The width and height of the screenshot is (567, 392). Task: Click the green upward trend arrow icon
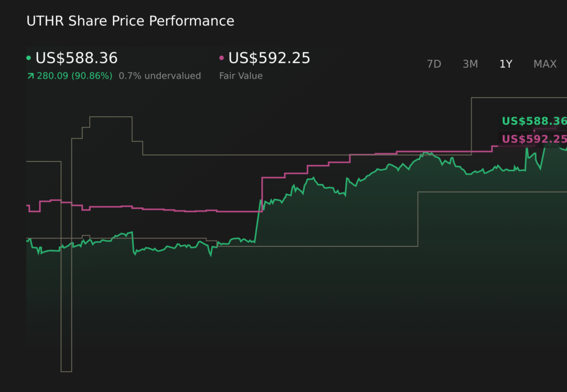[30, 76]
